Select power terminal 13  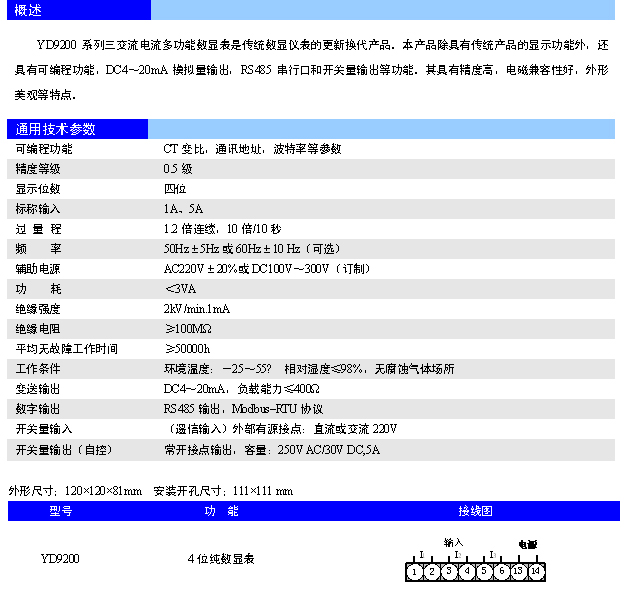point(518,571)
